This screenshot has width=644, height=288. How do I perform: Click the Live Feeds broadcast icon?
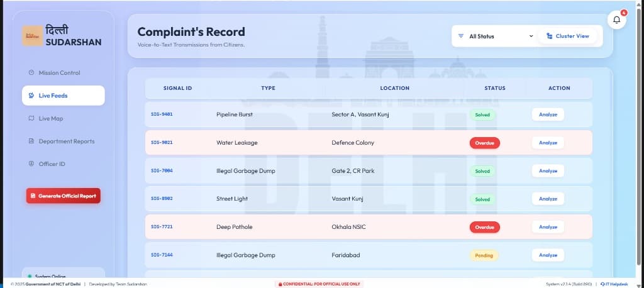coord(31,96)
